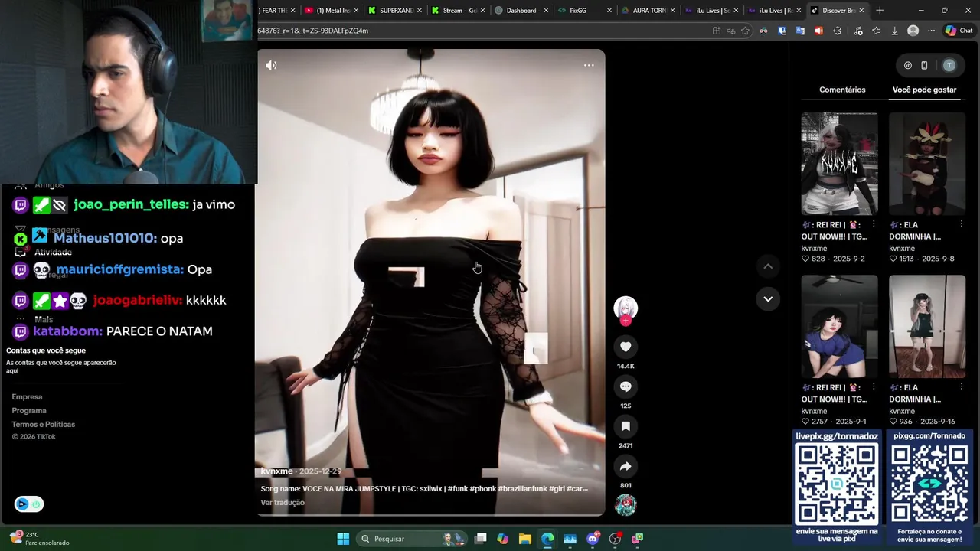Switch to SUPERXAND browser tab
This screenshot has height=551, width=980.
[394, 10]
